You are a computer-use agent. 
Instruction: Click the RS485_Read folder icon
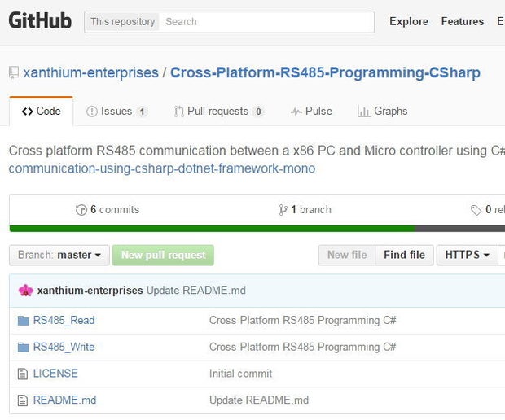(x=23, y=321)
